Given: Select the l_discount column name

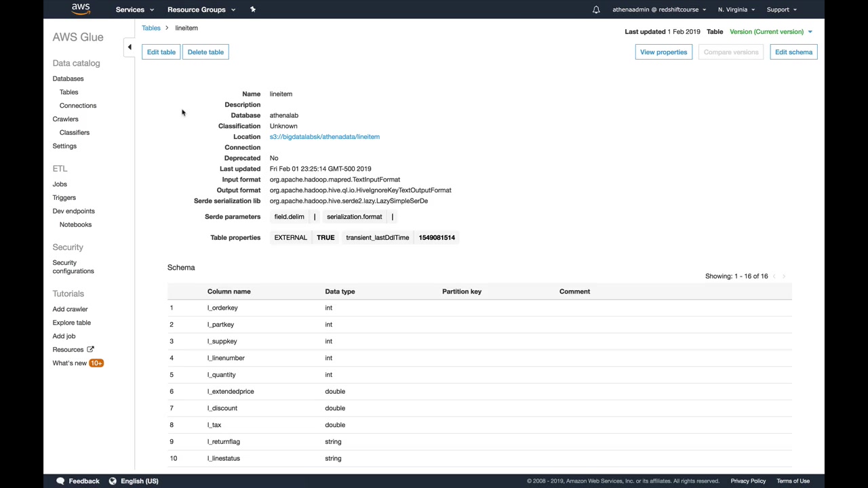Looking at the screenshot, I should 222,408.
